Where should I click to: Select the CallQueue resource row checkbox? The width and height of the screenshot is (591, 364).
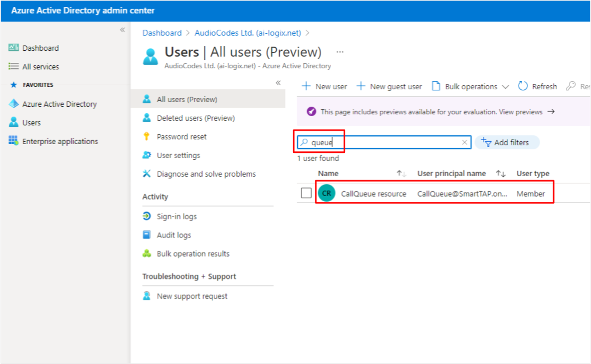(306, 193)
